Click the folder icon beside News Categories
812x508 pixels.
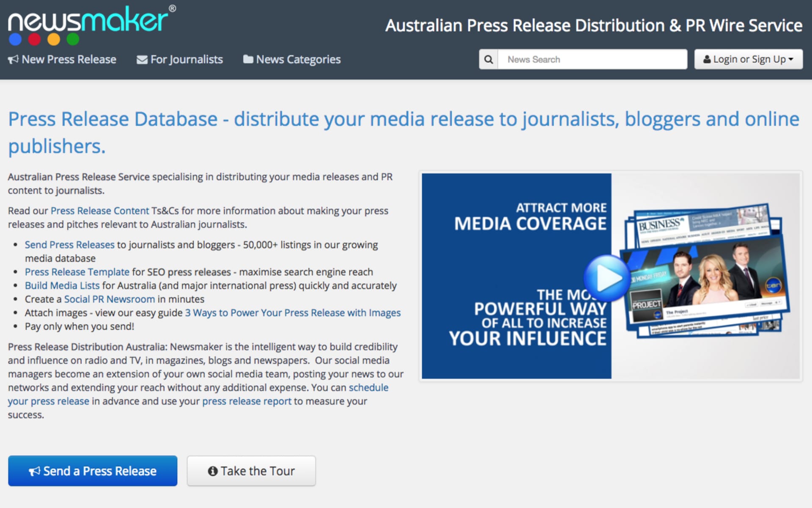pos(248,59)
